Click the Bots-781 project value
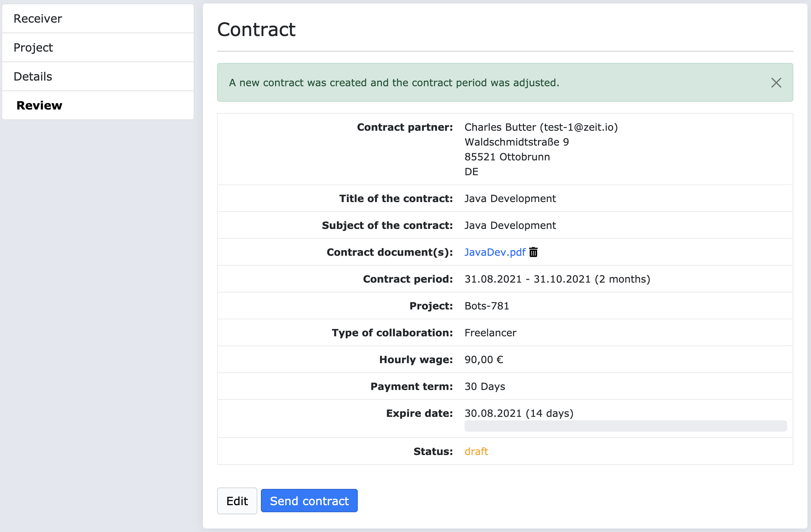The width and height of the screenshot is (811, 532). point(486,306)
